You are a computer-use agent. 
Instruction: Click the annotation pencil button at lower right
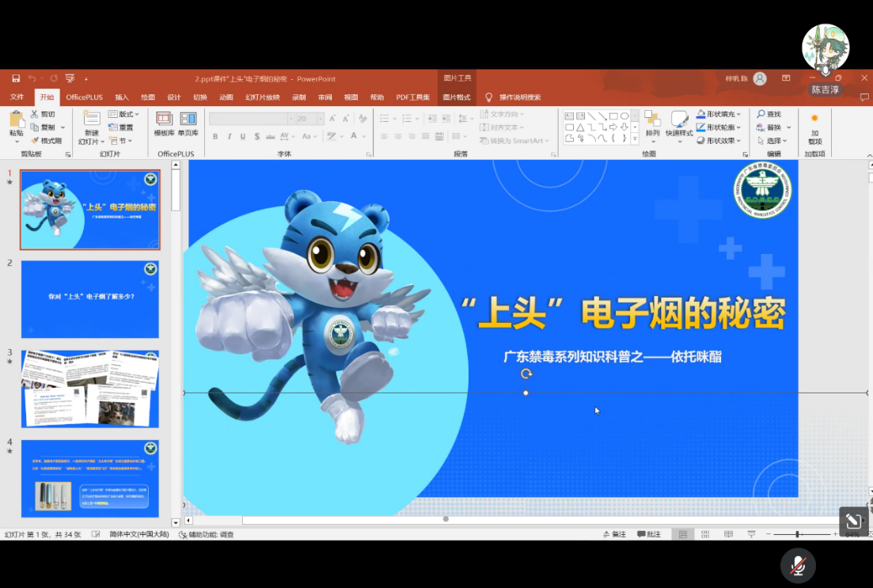[853, 522]
